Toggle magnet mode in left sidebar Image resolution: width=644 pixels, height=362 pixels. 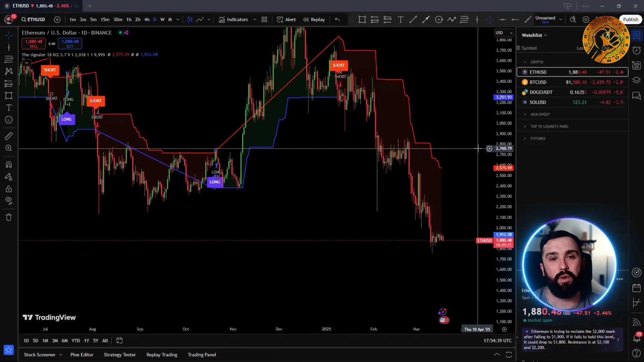[9, 165]
